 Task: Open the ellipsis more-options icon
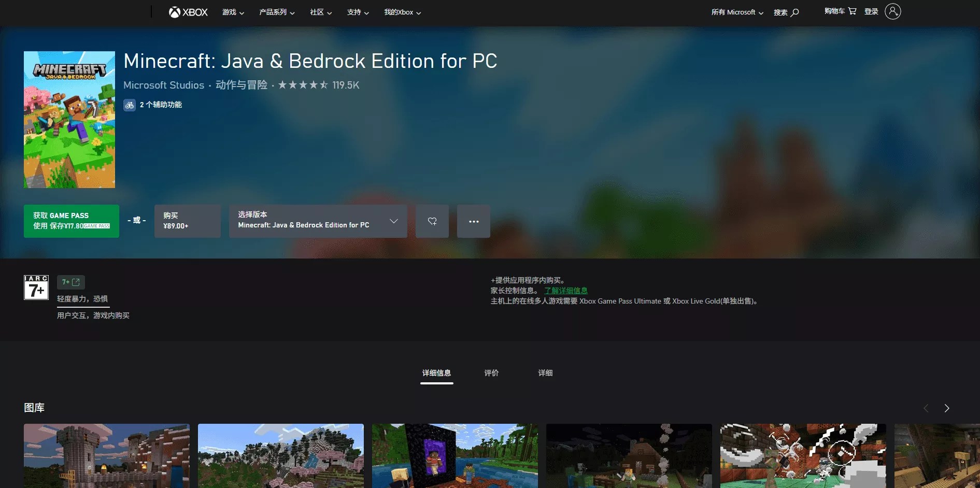click(473, 221)
